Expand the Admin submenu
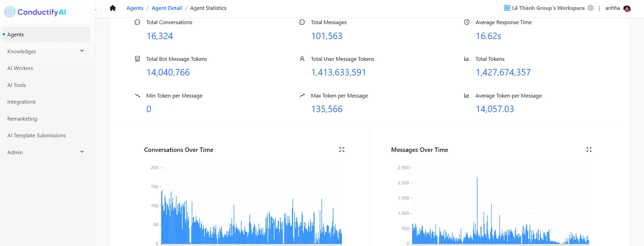644x246 pixels. (82, 152)
